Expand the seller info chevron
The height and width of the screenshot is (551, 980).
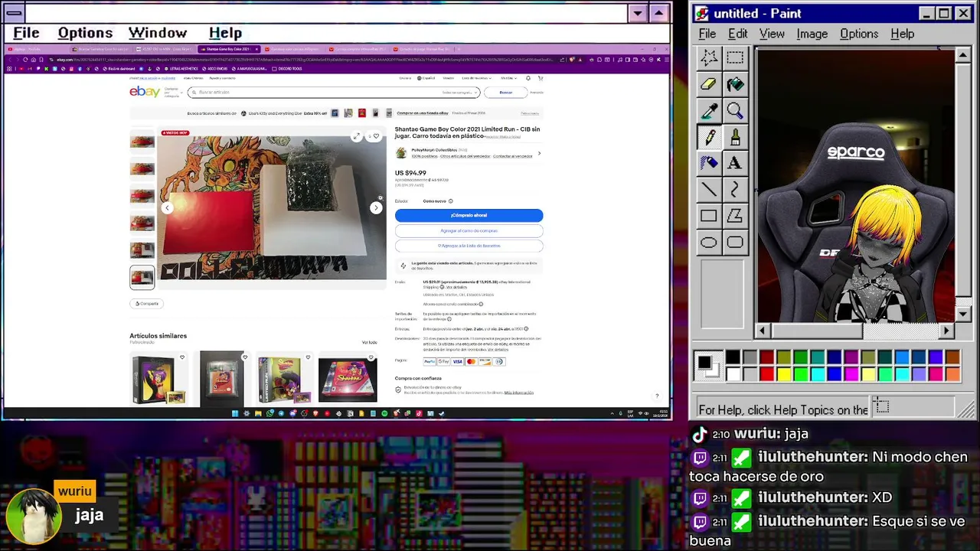[539, 153]
